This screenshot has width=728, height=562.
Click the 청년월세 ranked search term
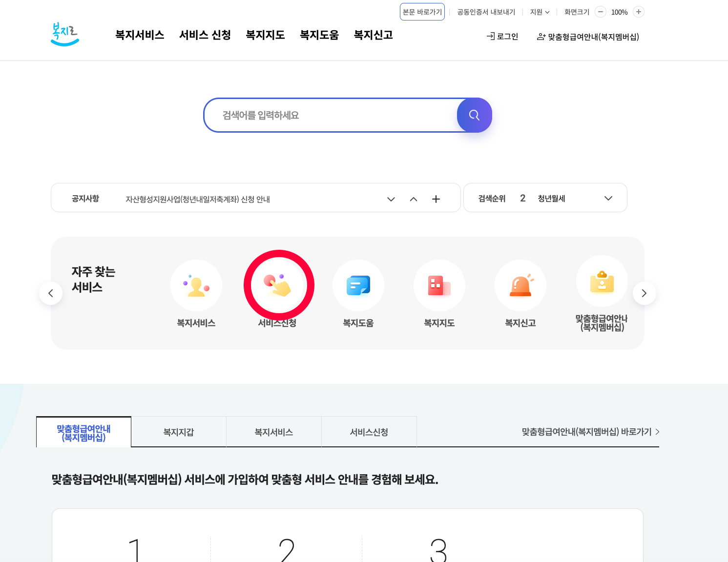click(x=552, y=199)
